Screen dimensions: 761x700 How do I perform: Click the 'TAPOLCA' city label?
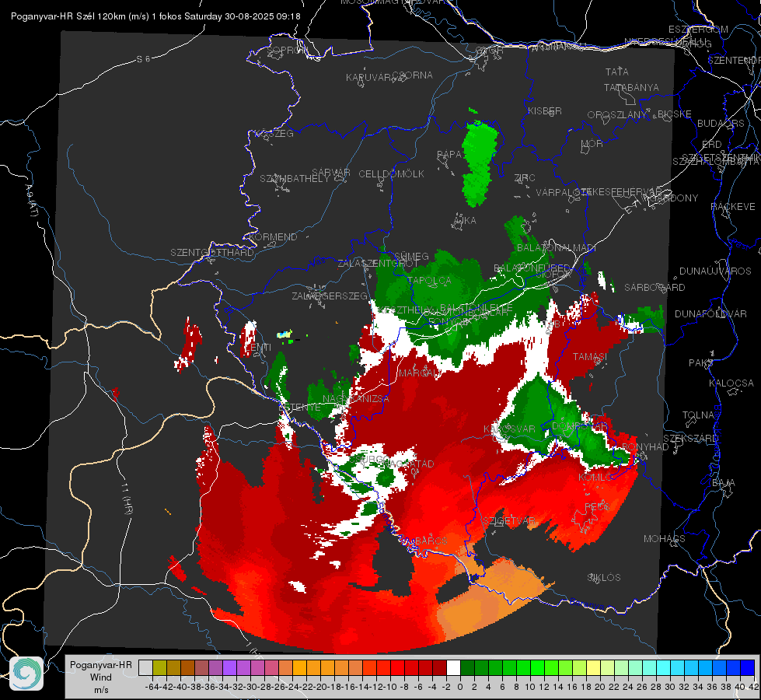click(x=429, y=280)
